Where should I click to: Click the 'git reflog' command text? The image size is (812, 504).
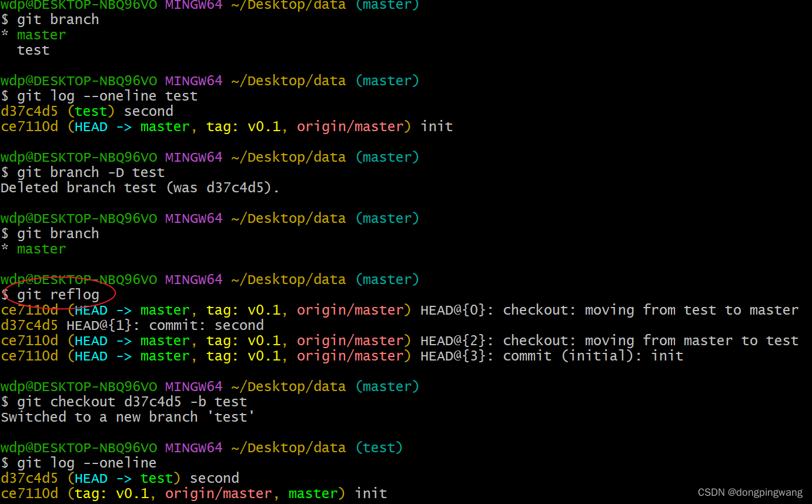coord(58,294)
